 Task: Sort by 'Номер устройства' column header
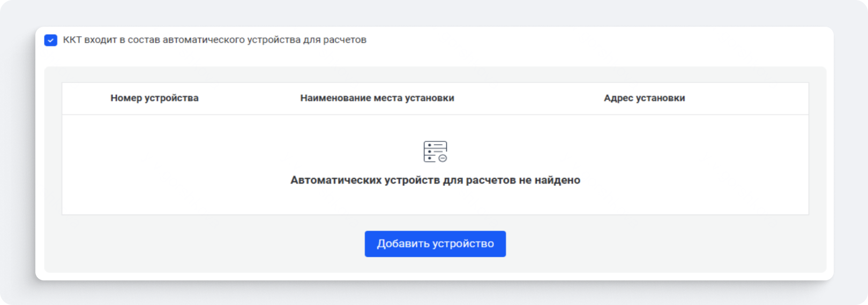154,98
